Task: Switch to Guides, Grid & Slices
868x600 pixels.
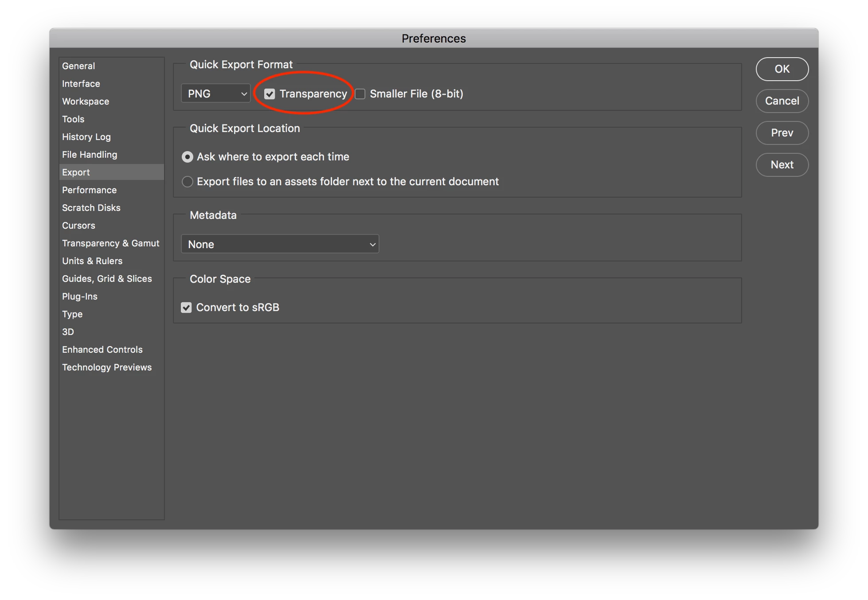Action: 107,279
